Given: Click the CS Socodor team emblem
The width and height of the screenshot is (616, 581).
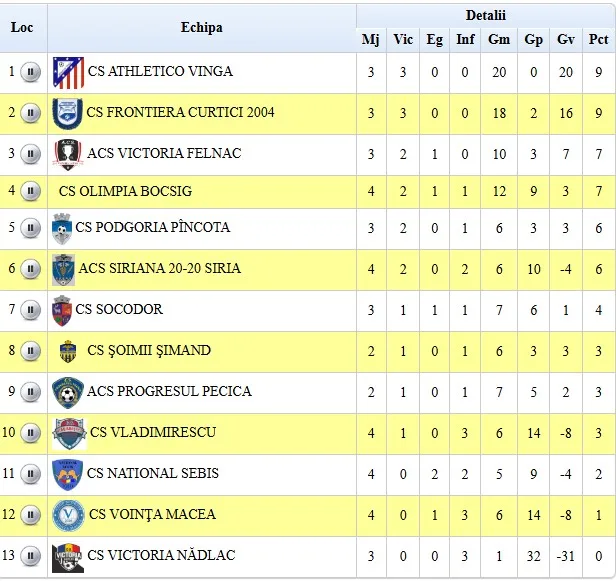Looking at the screenshot, I should [x=62, y=311].
